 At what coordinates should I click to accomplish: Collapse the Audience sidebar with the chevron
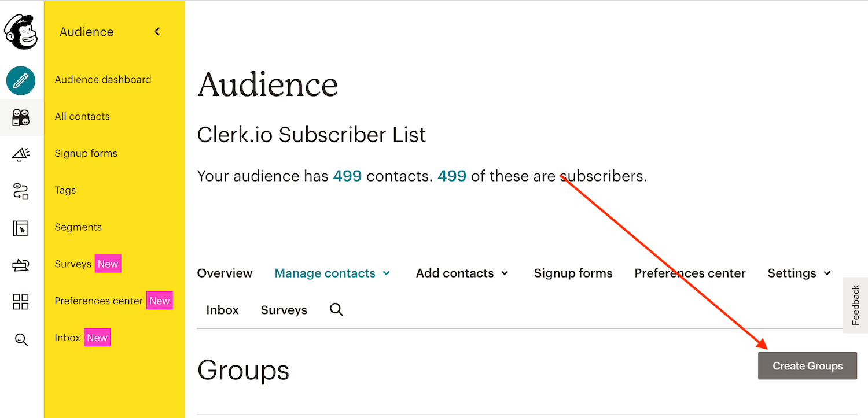tap(157, 32)
